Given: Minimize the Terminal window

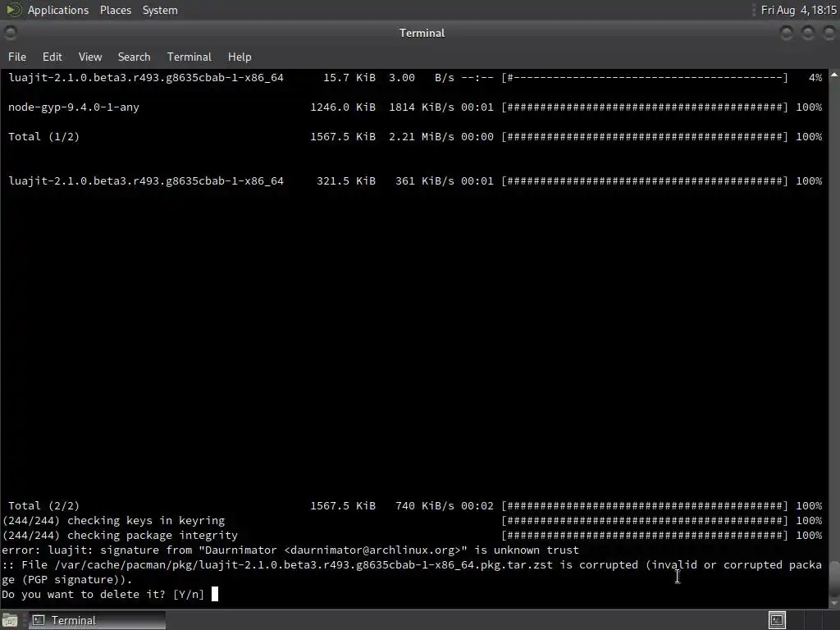Looking at the screenshot, I should coord(787,33).
